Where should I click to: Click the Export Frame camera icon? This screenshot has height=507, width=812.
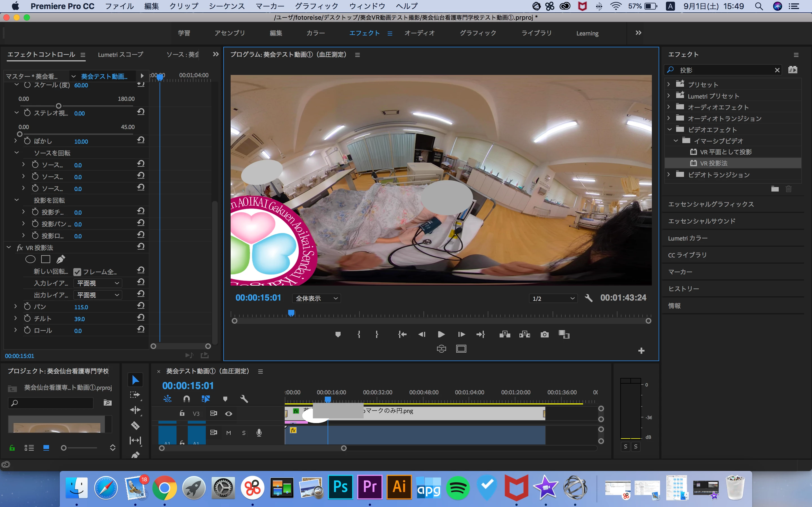click(544, 334)
